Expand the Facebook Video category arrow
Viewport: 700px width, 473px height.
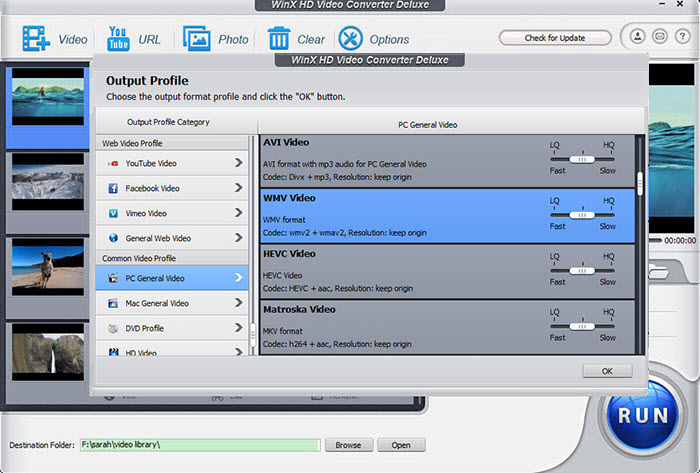click(x=238, y=188)
